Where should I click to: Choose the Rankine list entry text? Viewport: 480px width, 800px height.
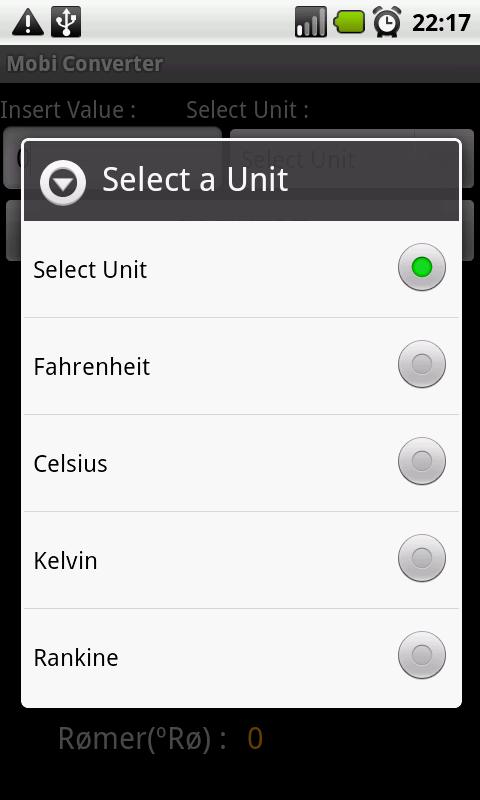pyautogui.click(x=76, y=657)
